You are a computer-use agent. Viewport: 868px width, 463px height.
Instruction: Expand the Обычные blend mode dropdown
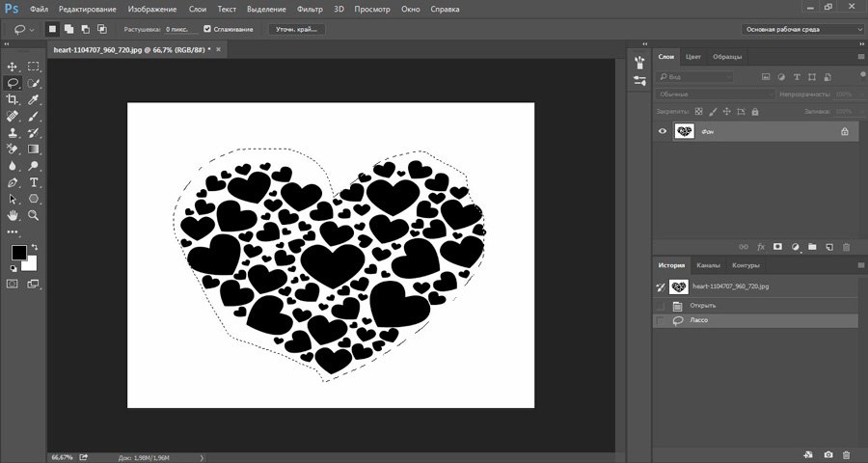(715, 95)
